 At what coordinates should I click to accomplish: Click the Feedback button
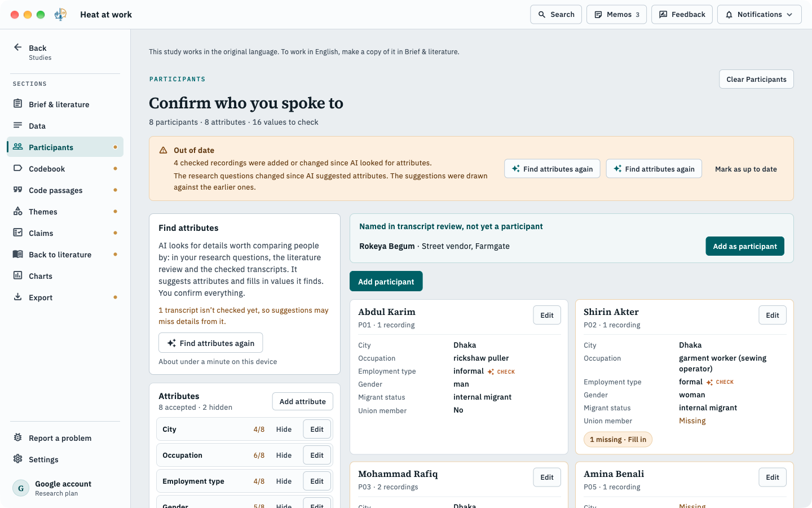point(682,15)
